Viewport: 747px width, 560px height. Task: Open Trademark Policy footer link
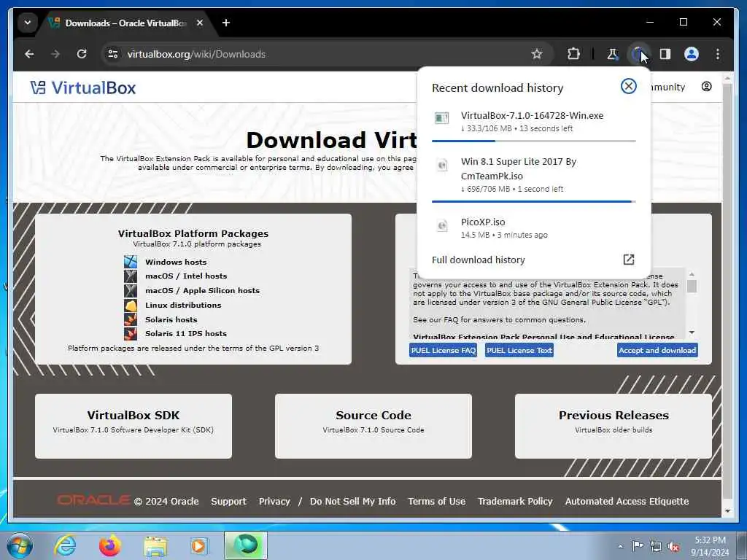(515, 502)
